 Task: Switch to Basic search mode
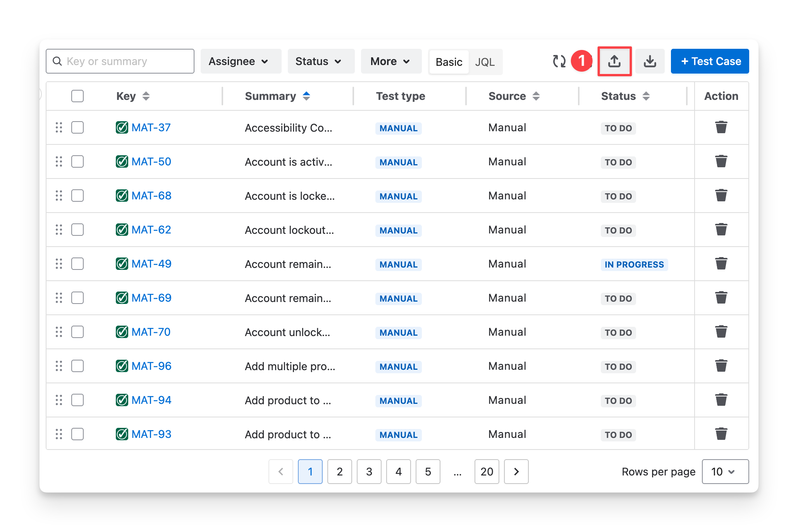tap(449, 62)
